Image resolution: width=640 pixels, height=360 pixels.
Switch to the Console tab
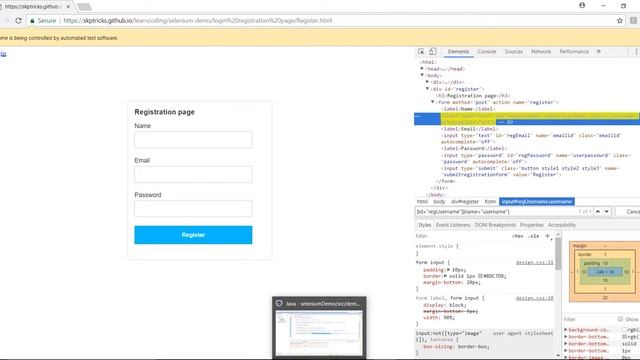point(487,52)
